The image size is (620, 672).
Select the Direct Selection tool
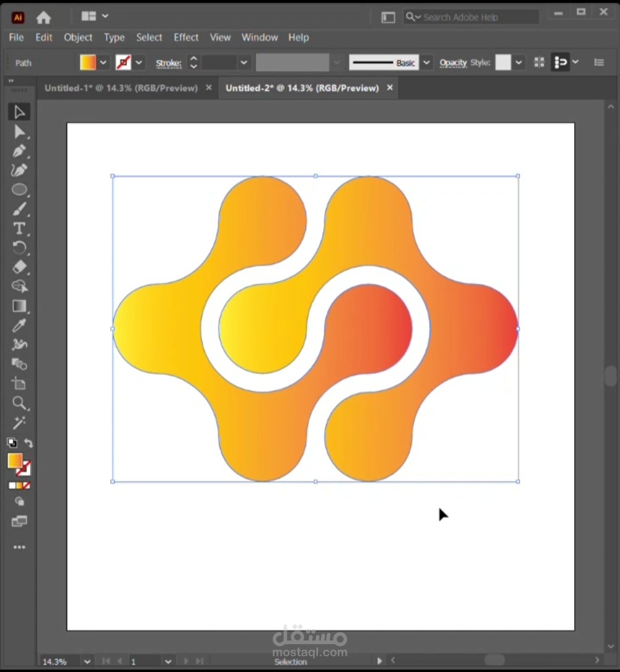(x=19, y=132)
